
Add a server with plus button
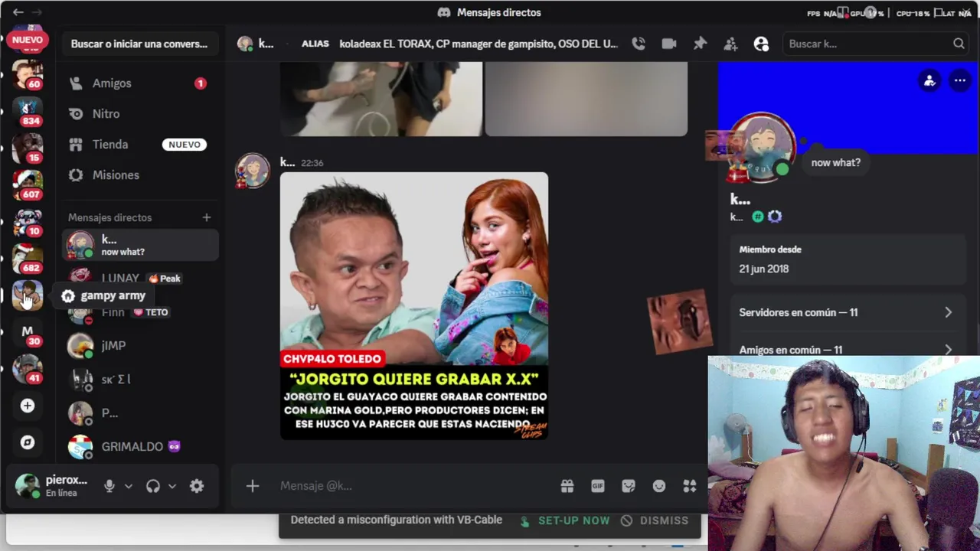[28, 406]
